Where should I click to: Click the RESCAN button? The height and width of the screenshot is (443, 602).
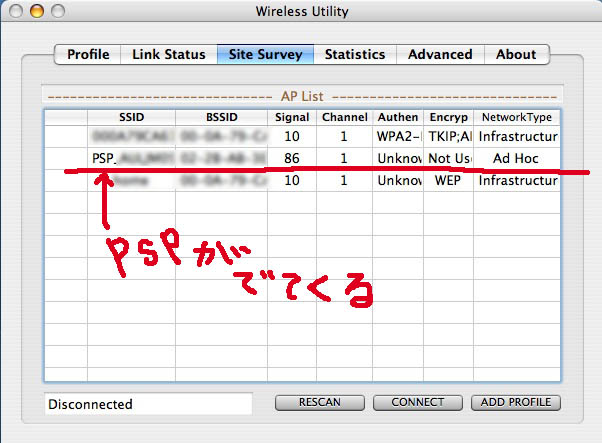coord(319,402)
